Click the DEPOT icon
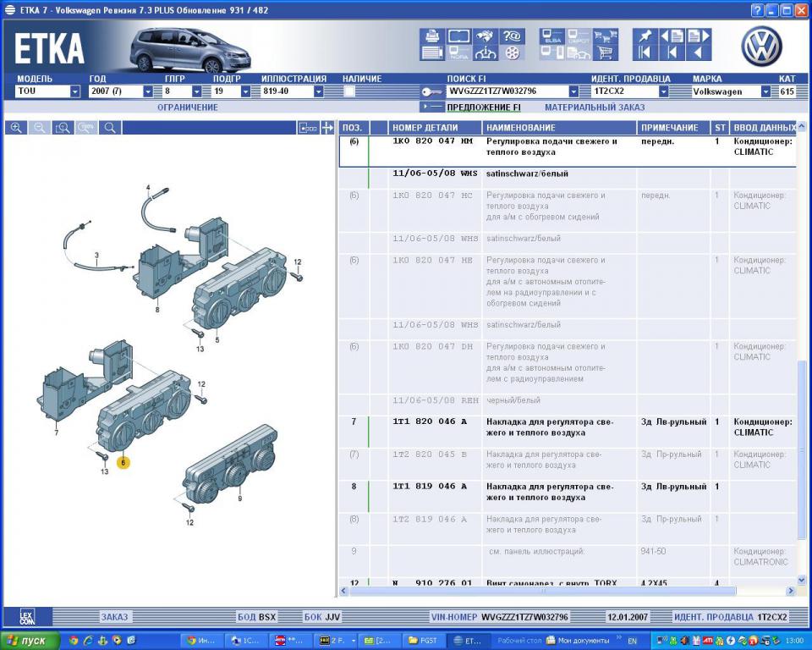The width and height of the screenshot is (812, 650). point(579,36)
